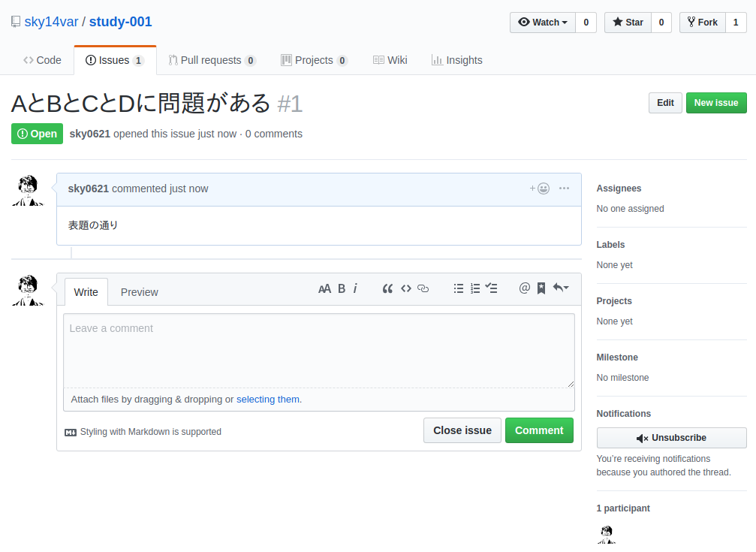Click the green Open status badge

pos(37,134)
